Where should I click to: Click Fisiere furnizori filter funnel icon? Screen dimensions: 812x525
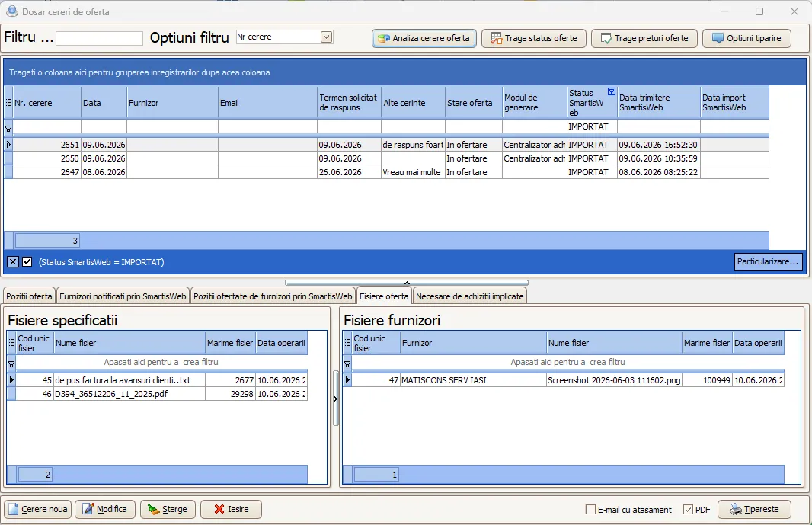347,364
